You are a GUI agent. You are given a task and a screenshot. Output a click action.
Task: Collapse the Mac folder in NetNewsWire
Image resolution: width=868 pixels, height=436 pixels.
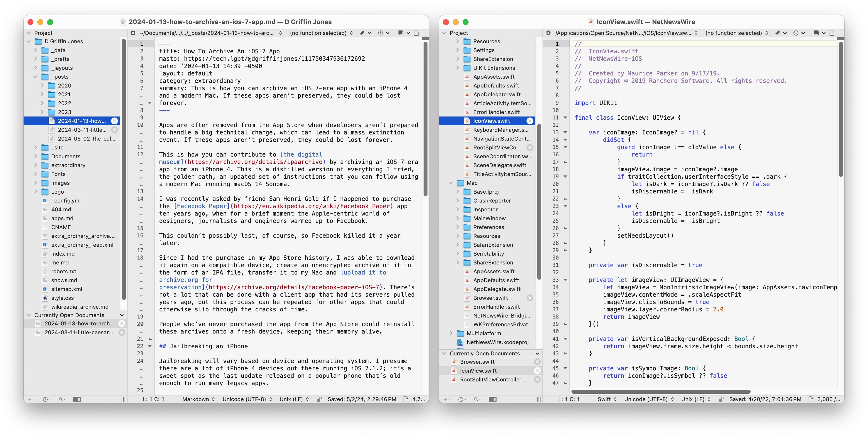point(451,183)
